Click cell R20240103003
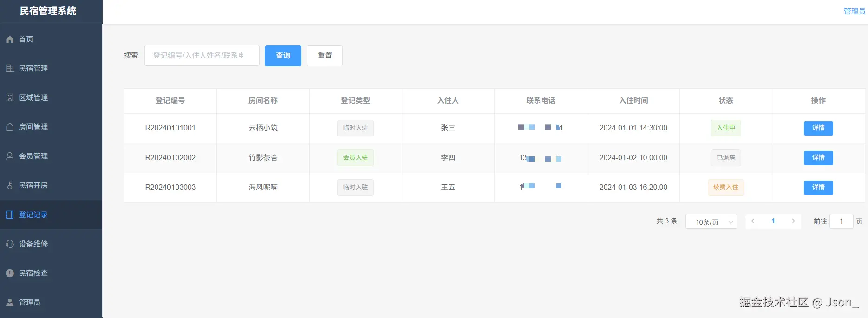 point(170,188)
